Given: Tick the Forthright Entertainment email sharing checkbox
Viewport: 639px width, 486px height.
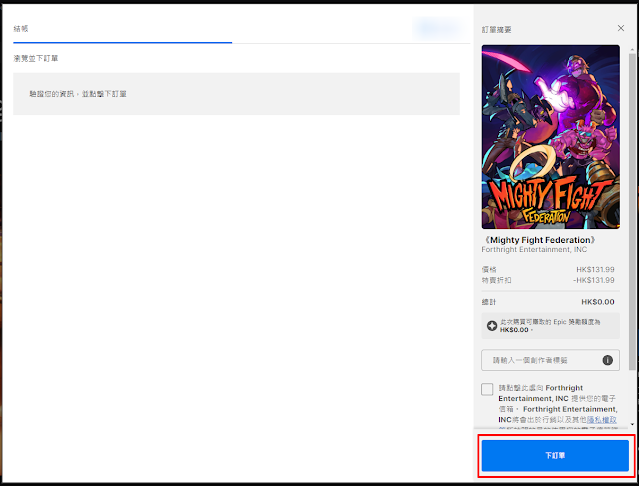Looking at the screenshot, I should click(x=487, y=389).
